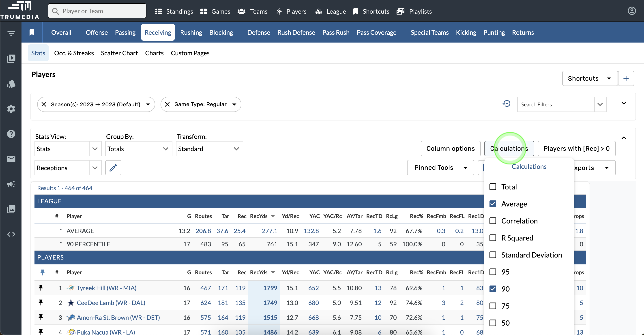Image resolution: width=644 pixels, height=335 pixels.
Task: Open the settings gear in the sidebar
Action: [x=11, y=109]
